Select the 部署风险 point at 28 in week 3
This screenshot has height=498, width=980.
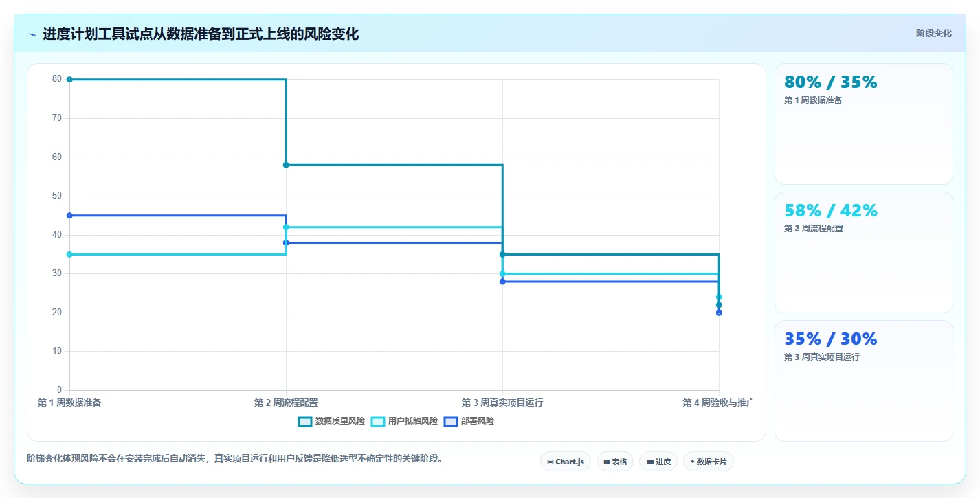pyautogui.click(x=502, y=282)
